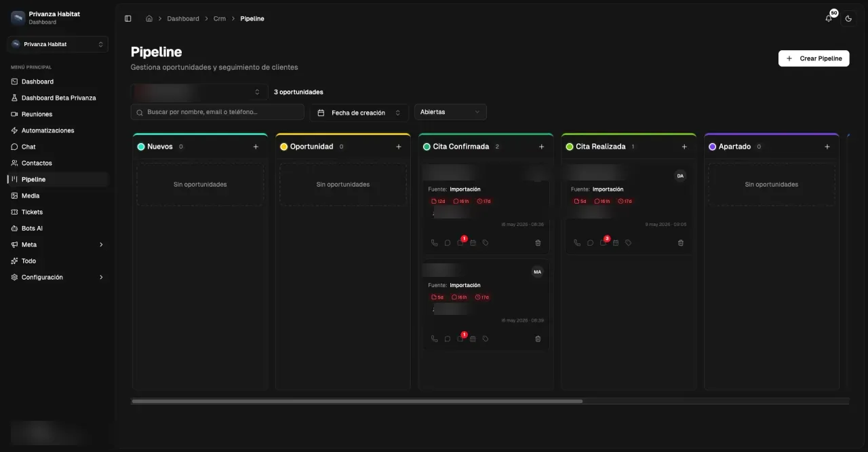Click the Crear Pipeline button

point(814,58)
